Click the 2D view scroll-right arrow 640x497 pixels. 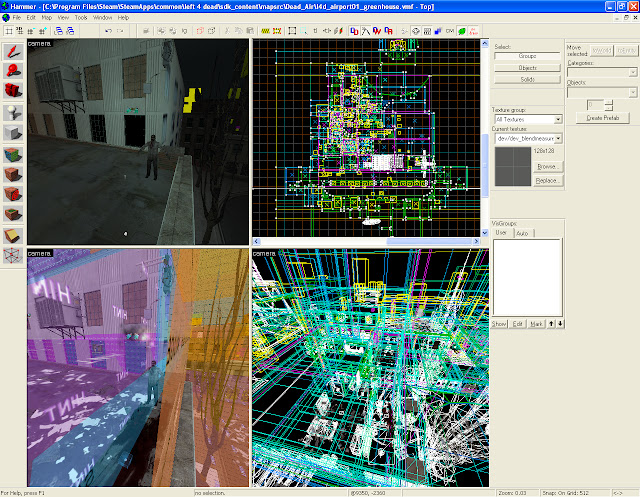click(x=476, y=242)
